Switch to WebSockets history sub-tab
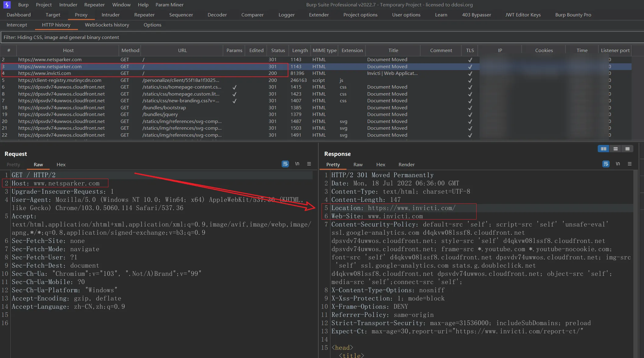 pos(107,25)
